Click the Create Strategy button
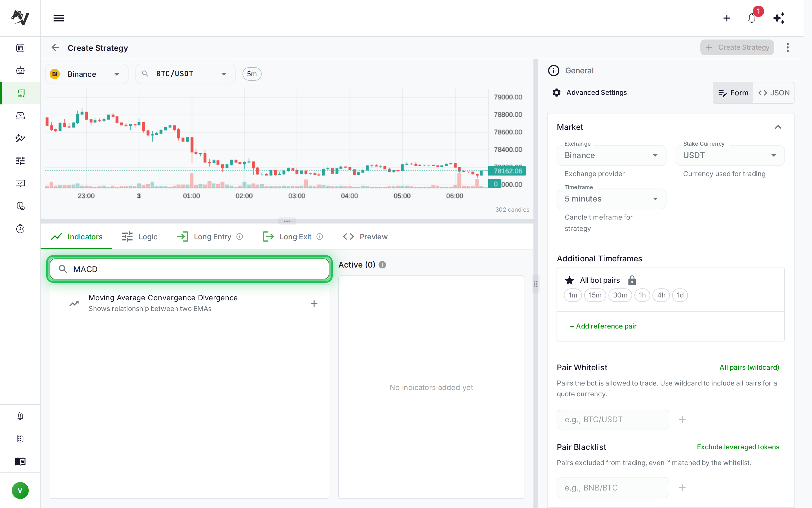This screenshot has width=812, height=508. point(737,47)
